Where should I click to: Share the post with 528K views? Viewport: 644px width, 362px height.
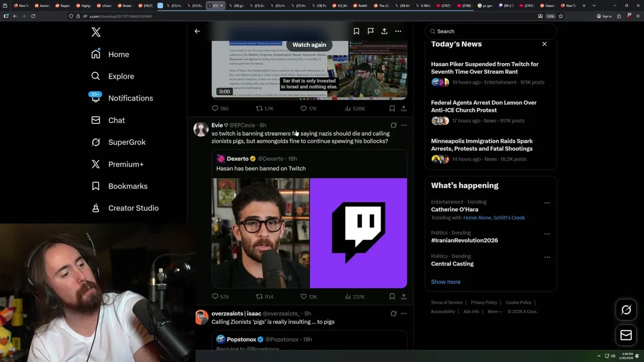pyautogui.click(x=404, y=108)
